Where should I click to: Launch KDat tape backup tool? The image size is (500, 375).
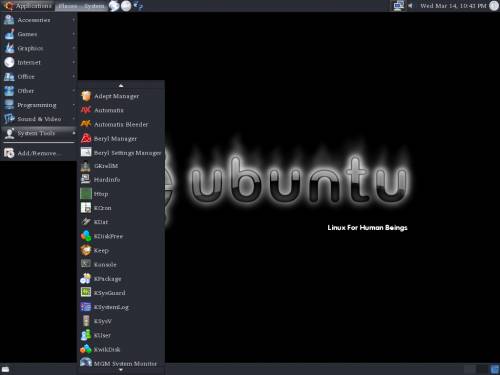click(121, 222)
